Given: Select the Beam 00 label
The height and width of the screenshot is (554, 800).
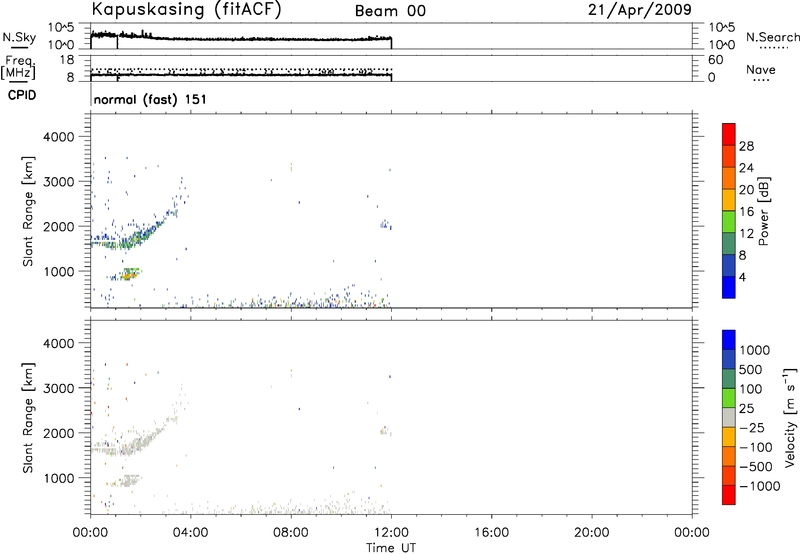Looking at the screenshot, I should click(390, 11).
